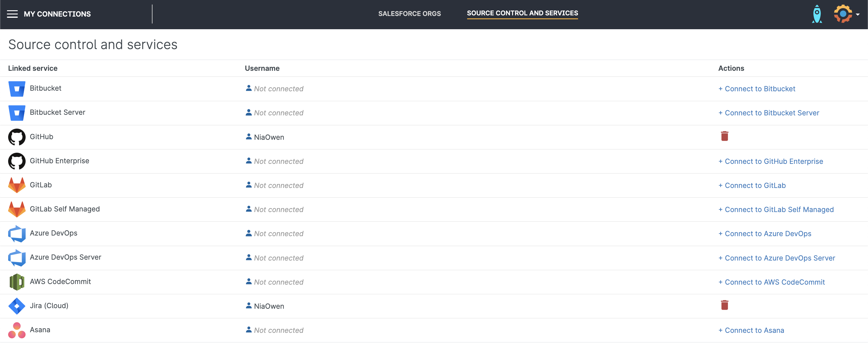Delete the GitHub connection with trash icon
Image resolution: width=868 pixels, height=353 pixels.
point(725,136)
